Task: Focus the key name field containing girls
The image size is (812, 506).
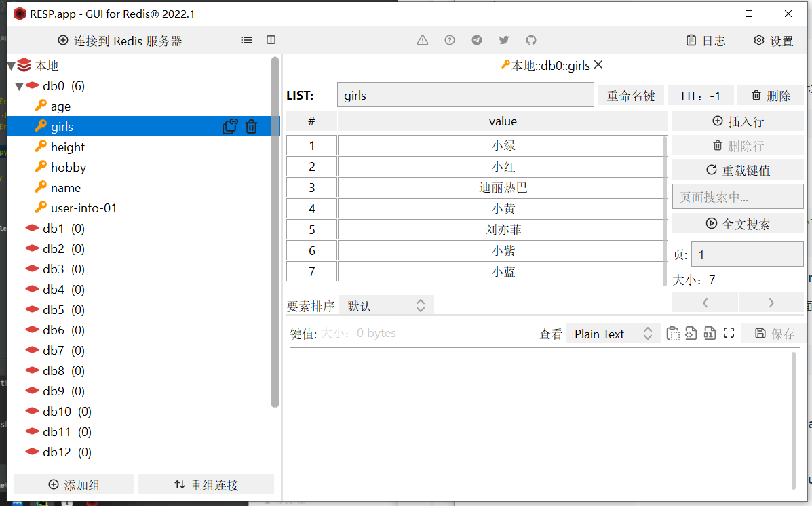Action: pos(465,95)
